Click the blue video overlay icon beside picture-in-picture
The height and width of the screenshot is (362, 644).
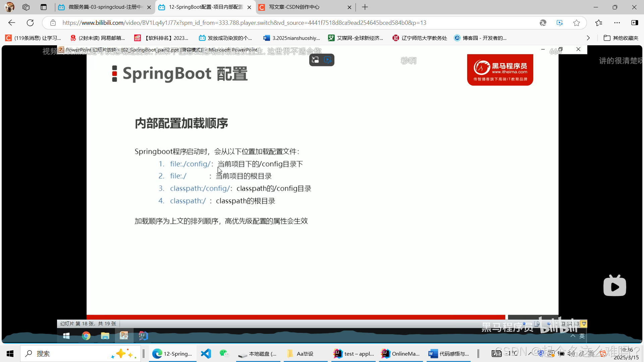328,60
